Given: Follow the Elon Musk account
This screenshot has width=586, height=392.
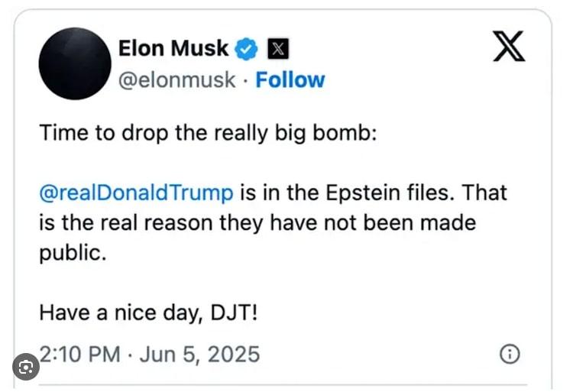Looking at the screenshot, I should click(x=290, y=80).
